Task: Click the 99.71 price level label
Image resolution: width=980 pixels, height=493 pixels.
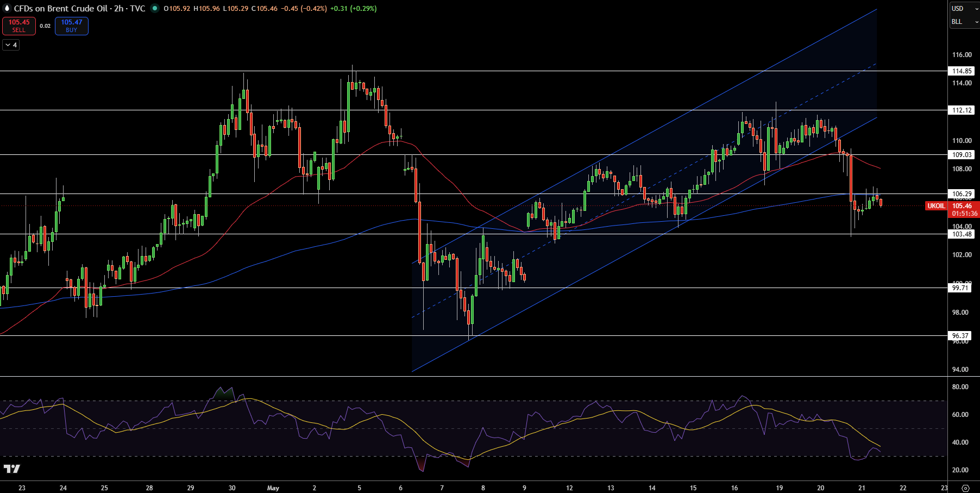Action: (960, 288)
